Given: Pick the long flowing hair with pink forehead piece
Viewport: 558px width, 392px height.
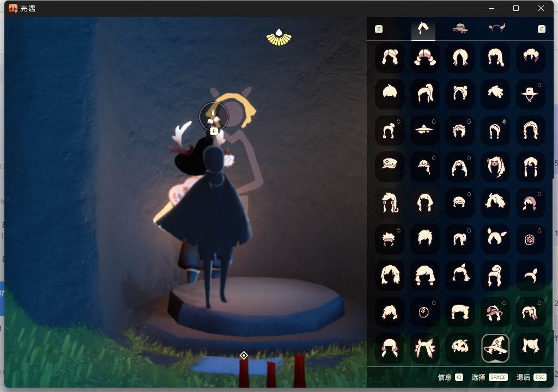Looking at the screenshot, I should [495, 167].
